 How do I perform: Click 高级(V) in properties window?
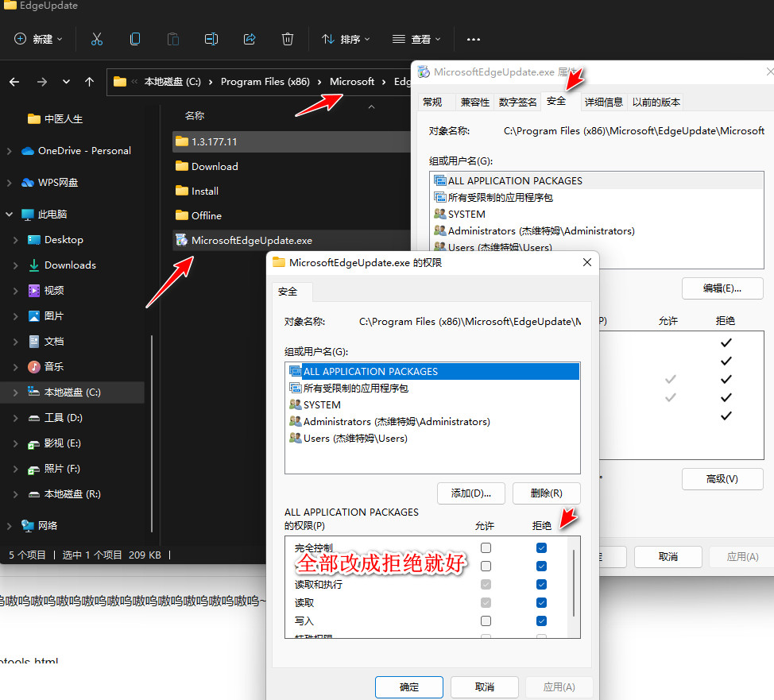(x=722, y=479)
